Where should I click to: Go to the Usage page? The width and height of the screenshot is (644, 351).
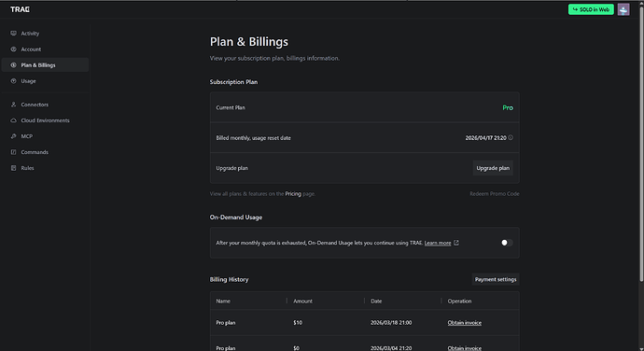[x=45, y=81]
